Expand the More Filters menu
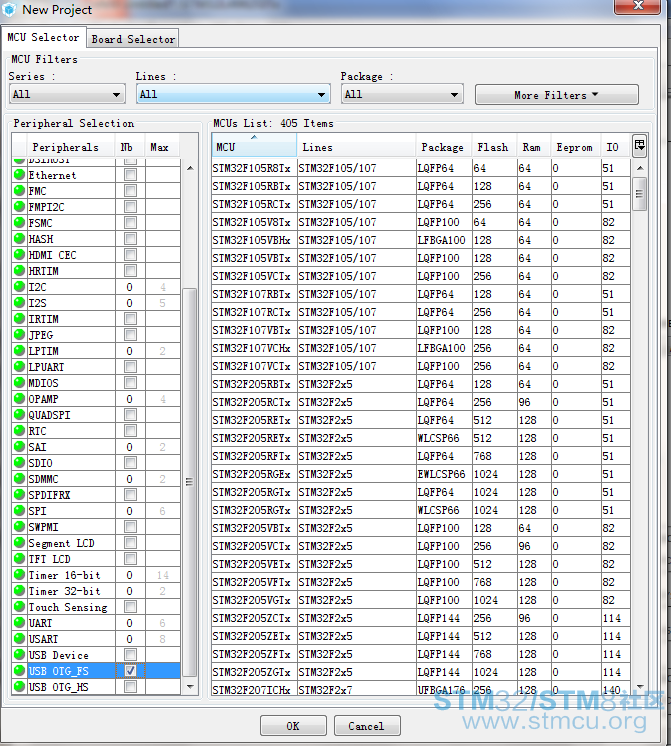Viewport: 671px width, 746px height. click(557, 95)
